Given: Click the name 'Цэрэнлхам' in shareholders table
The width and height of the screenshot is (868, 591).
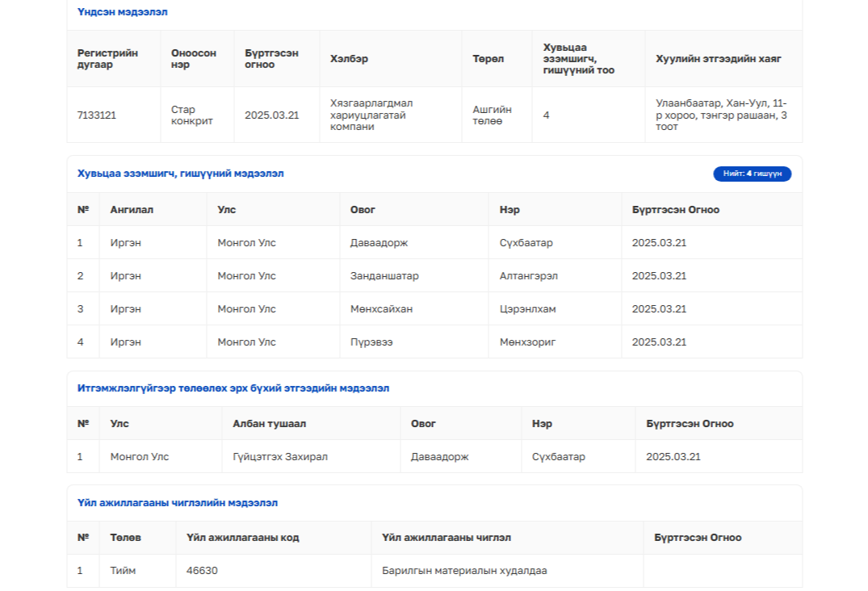Looking at the screenshot, I should 527,309.
